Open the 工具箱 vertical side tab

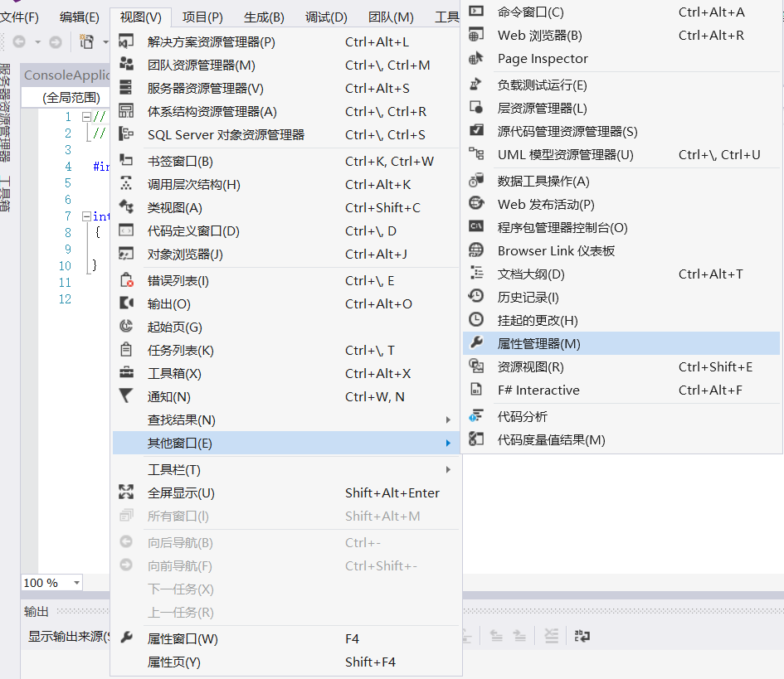(6, 194)
